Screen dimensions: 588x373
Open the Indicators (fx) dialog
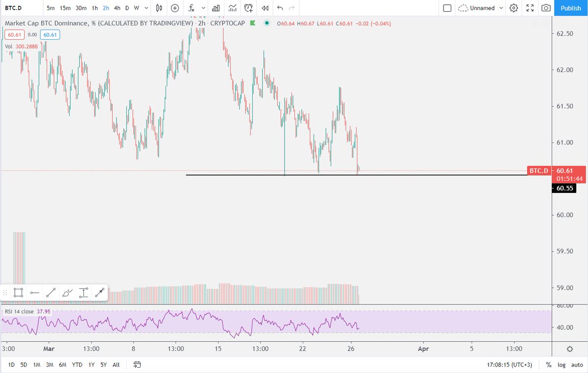[192, 8]
